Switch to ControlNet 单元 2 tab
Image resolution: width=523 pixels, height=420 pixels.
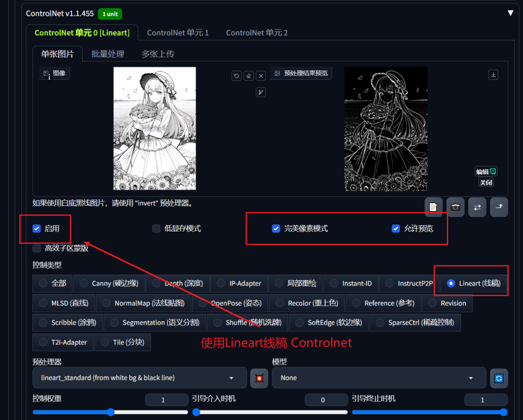257,32
